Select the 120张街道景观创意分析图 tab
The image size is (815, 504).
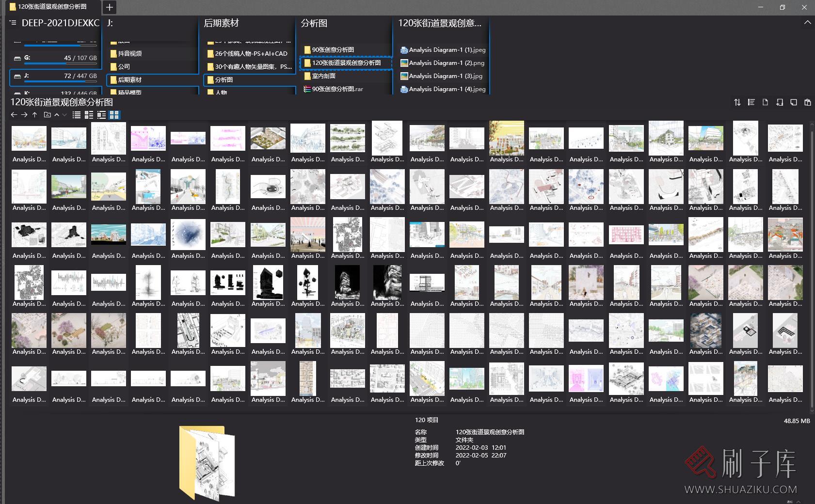point(52,7)
